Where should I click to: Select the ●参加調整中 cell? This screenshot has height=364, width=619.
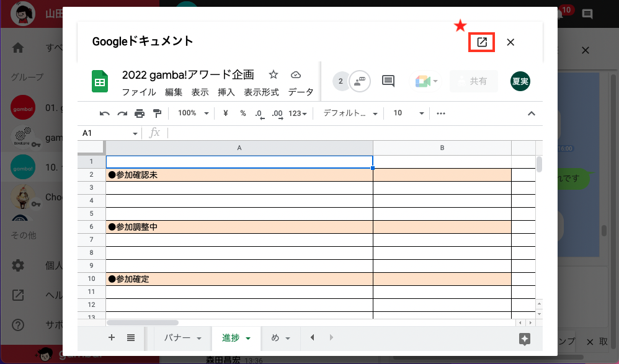(x=239, y=227)
